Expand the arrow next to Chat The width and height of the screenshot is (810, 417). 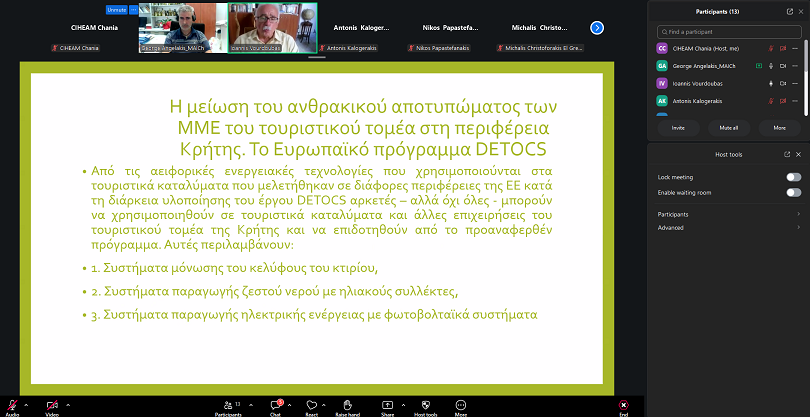[289, 405]
